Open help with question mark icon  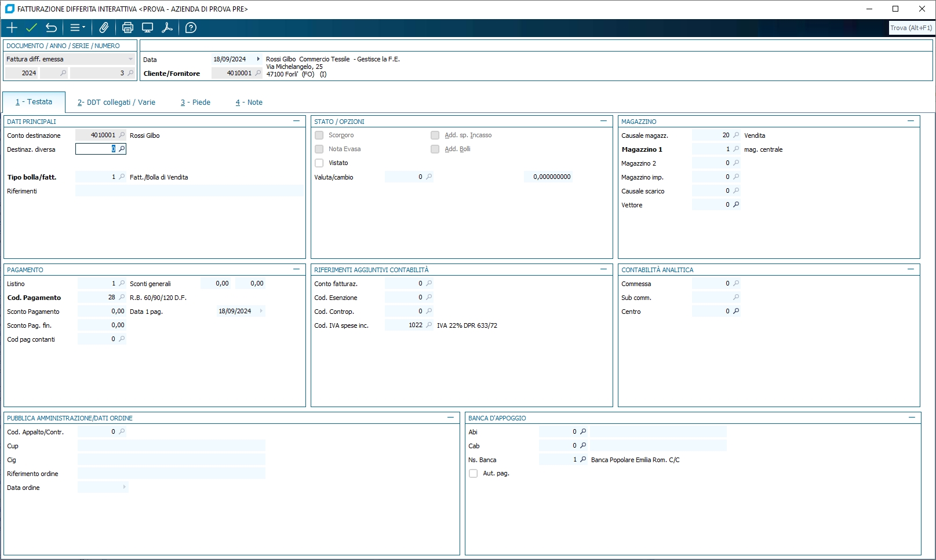[x=191, y=28]
